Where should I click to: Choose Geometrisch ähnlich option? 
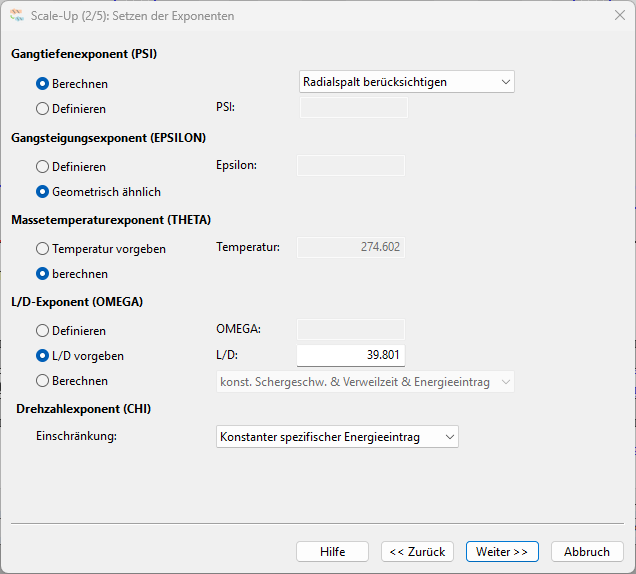[99, 192]
